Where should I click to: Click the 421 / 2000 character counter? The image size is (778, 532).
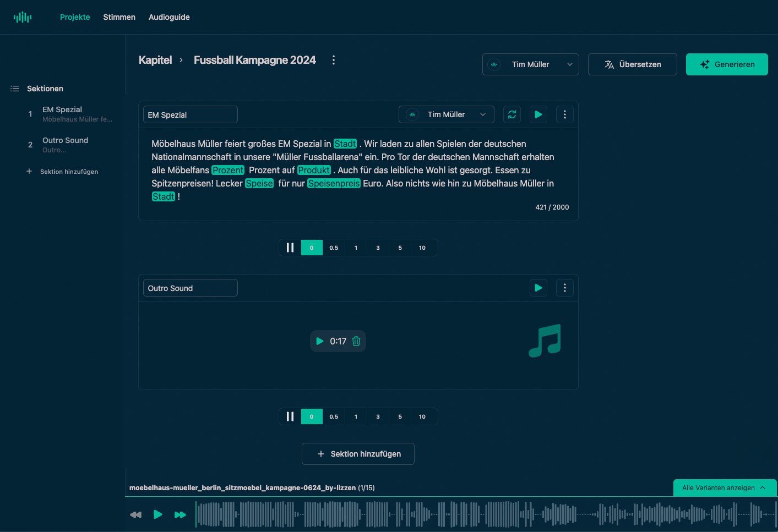point(552,207)
